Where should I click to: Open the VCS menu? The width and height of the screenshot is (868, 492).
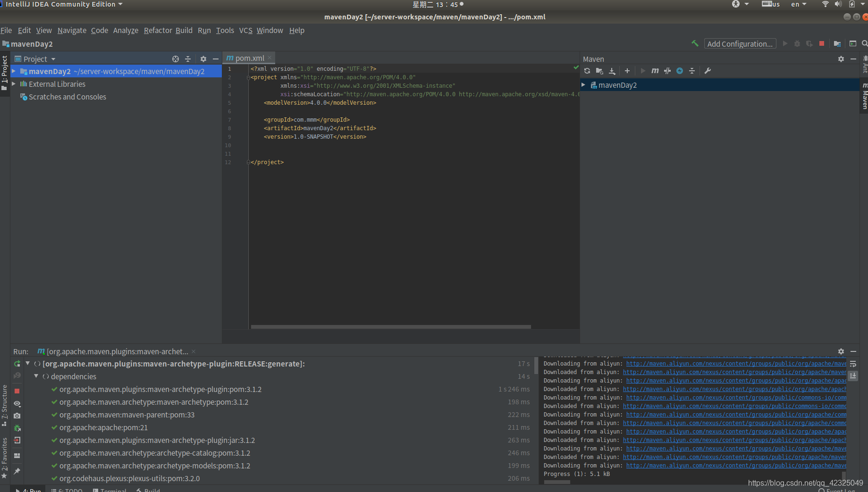245,30
